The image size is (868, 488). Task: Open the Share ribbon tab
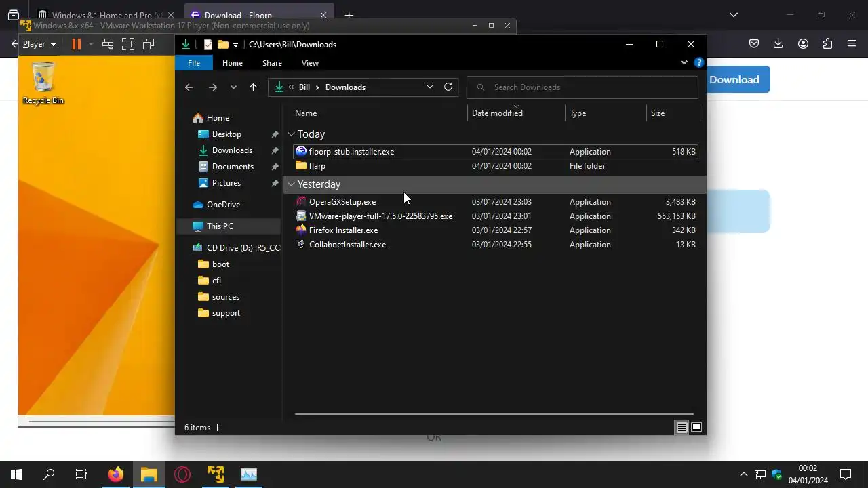tap(272, 62)
